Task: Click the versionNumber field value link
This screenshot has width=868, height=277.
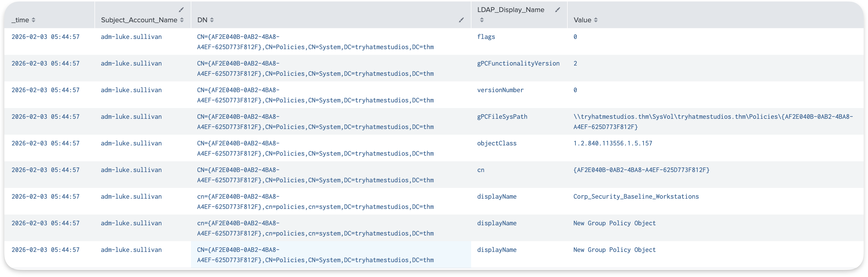Action: 500,90
